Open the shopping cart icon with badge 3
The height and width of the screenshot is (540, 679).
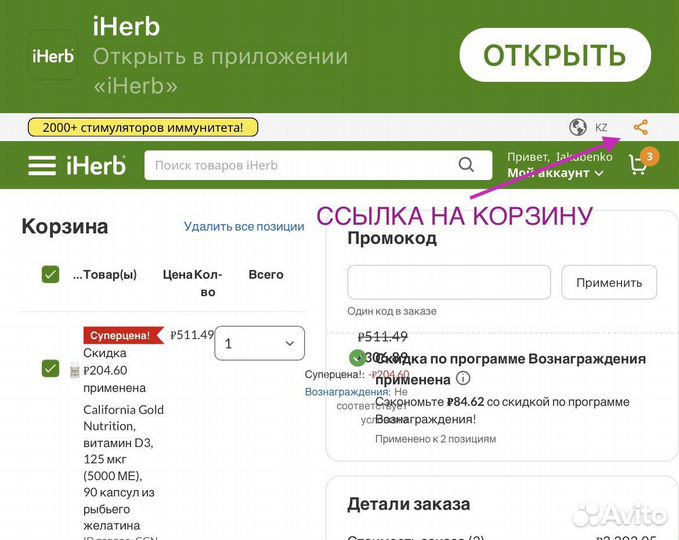(643, 162)
